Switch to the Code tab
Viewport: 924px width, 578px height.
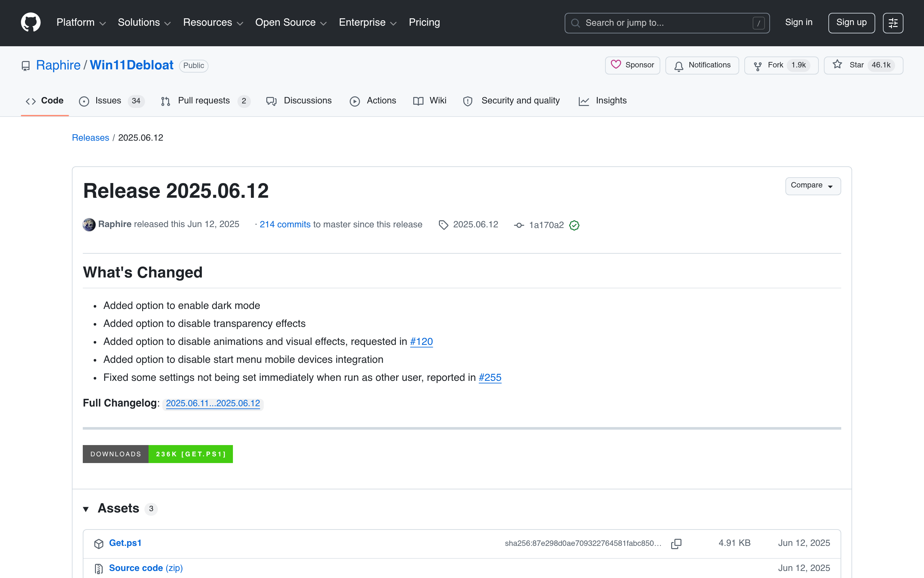point(45,101)
